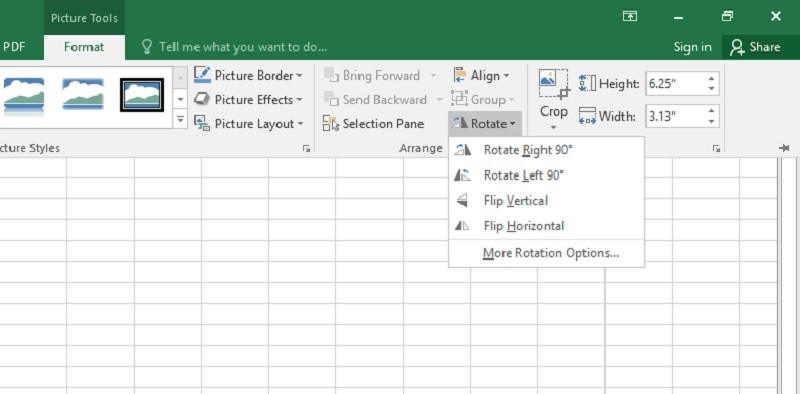The height and width of the screenshot is (394, 800).
Task: Choose Rotate Left 90° from menu
Action: pos(546,175)
